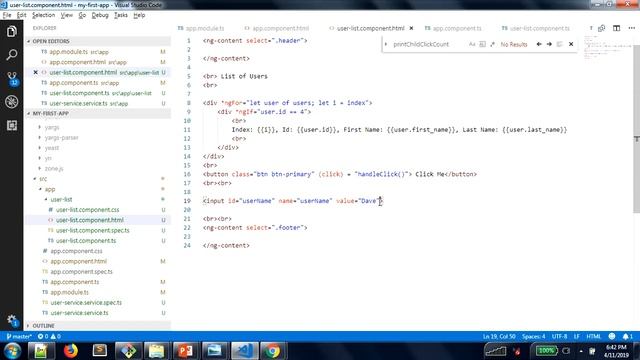
Task: Click the find input with printChildClickCount
Action: pos(429,44)
